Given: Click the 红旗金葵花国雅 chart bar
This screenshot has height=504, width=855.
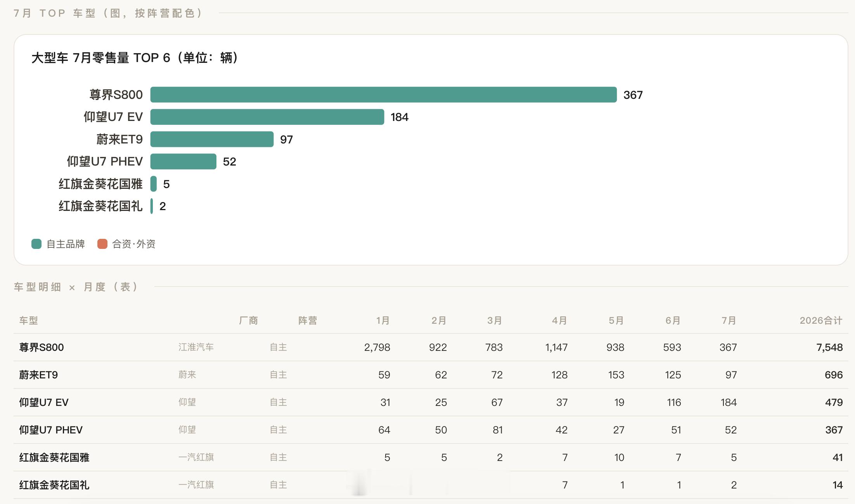Looking at the screenshot, I should coord(154,184).
